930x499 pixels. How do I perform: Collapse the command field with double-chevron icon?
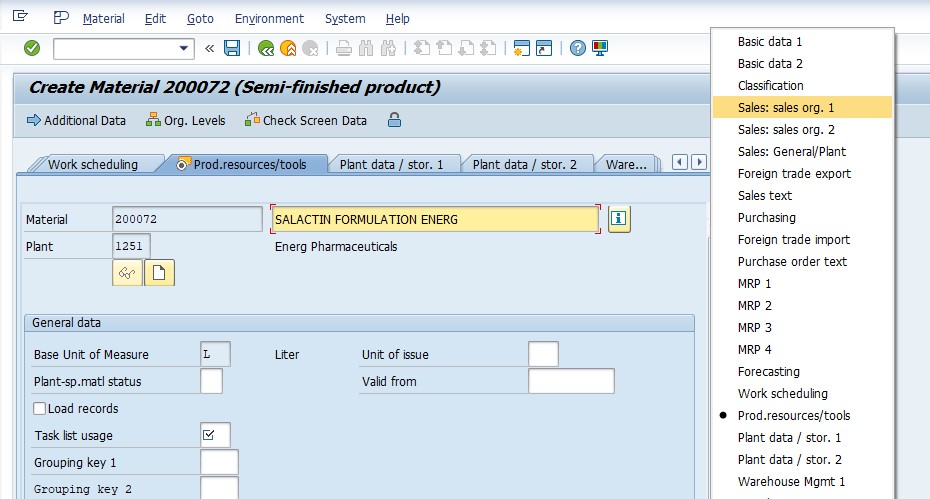click(209, 49)
